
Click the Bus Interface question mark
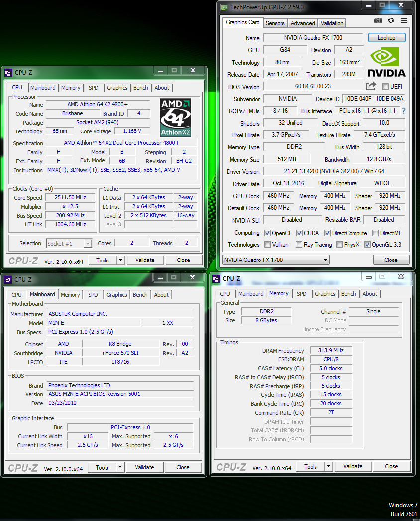click(404, 111)
